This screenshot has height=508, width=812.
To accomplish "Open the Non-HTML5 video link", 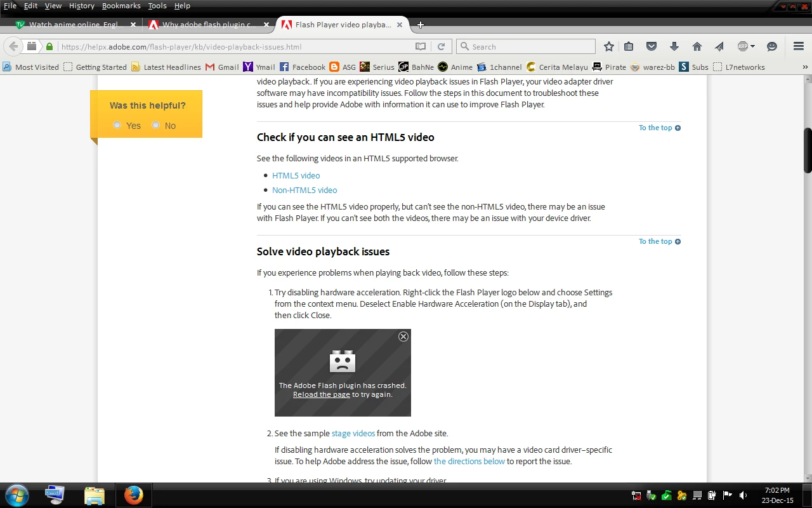I will [304, 190].
